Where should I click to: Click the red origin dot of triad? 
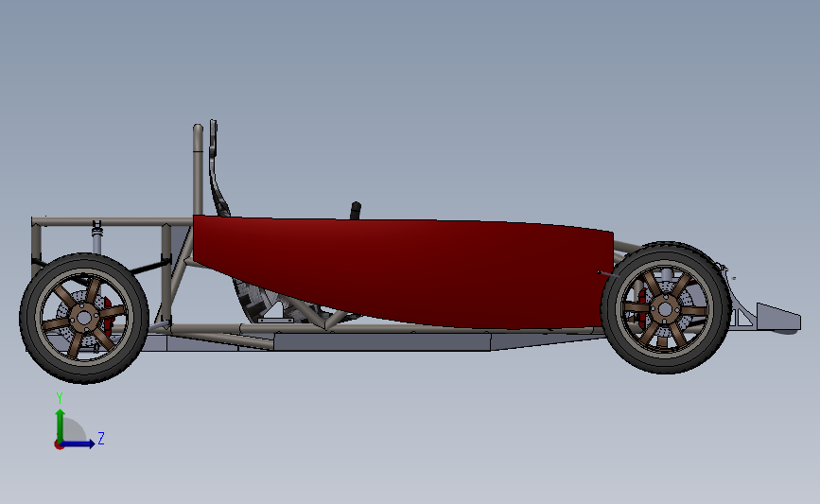pos(59,445)
